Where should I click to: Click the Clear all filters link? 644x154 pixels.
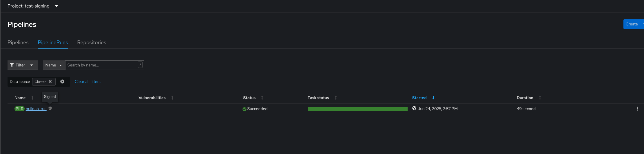pyautogui.click(x=87, y=81)
